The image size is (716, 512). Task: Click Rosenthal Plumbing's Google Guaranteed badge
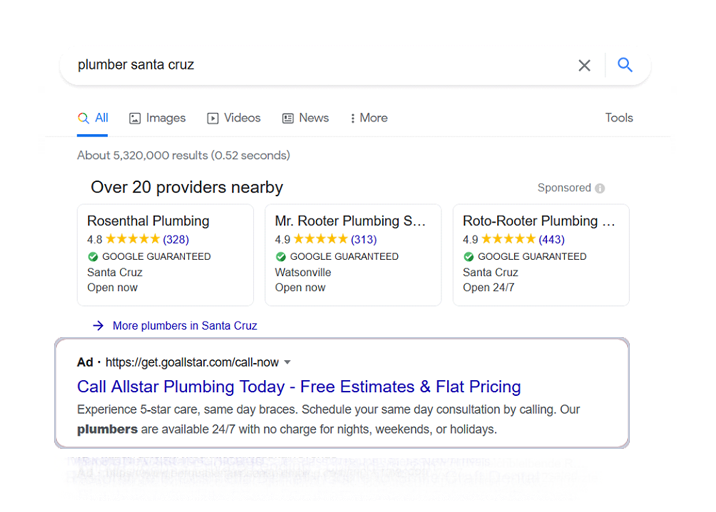click(x=93, y=257)
